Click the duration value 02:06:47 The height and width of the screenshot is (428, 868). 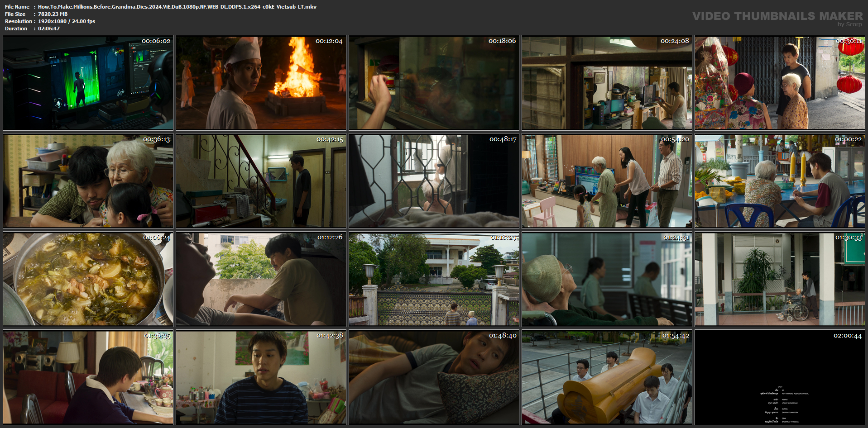click(x=49, y=29)
